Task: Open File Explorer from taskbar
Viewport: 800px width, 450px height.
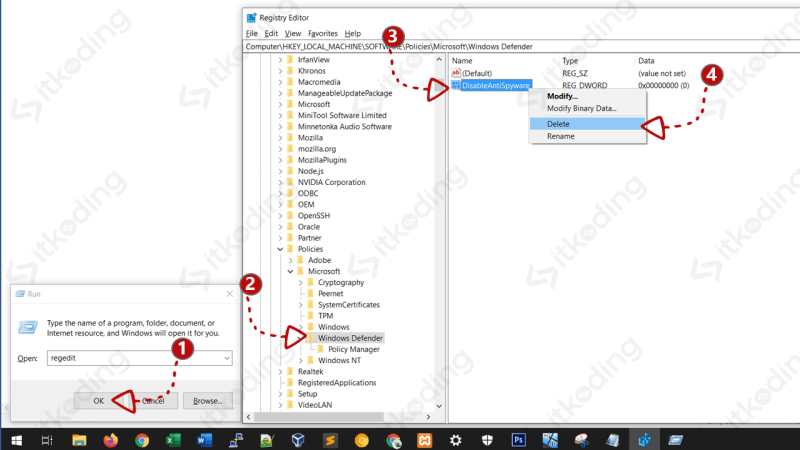Action: pos(79,440)
